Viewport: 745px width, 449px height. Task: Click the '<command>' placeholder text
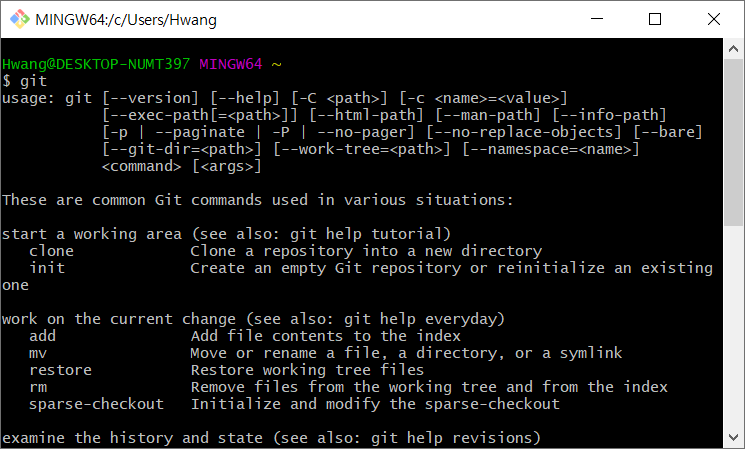coord(141,166)
